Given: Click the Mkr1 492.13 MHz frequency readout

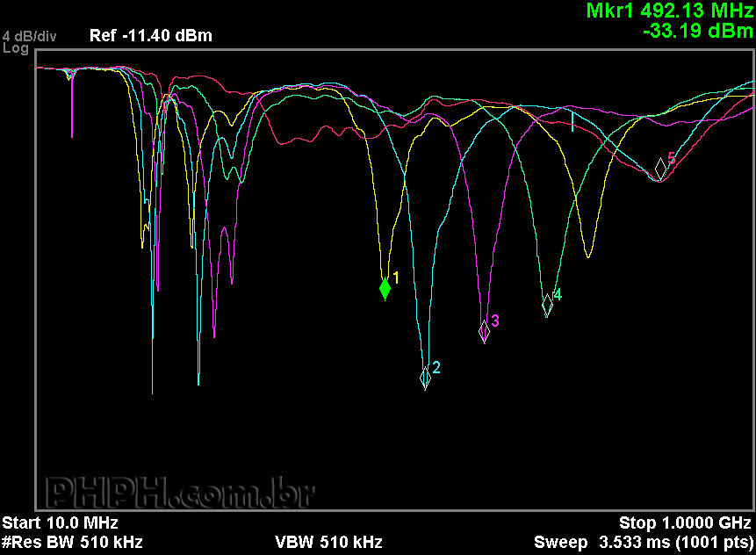Looking at the screenshot, I should coord(670,11).
